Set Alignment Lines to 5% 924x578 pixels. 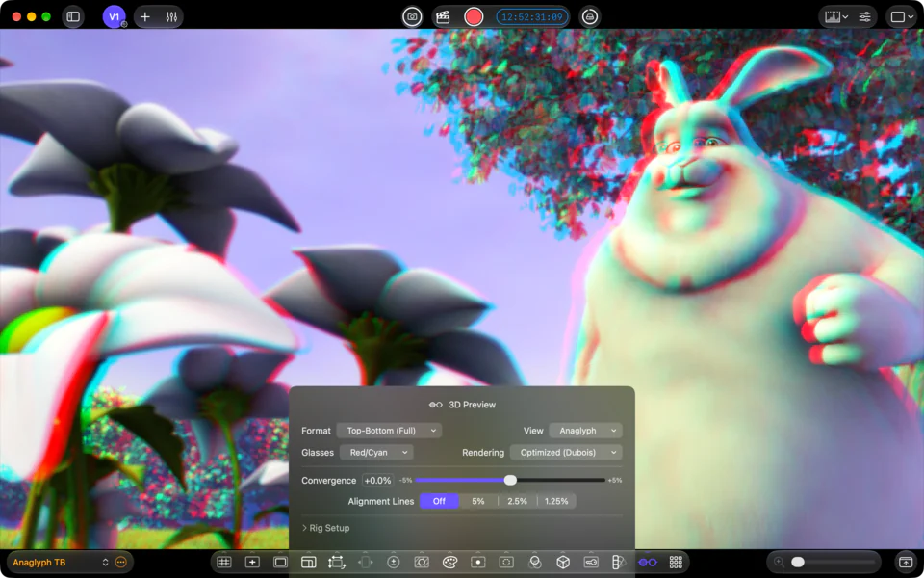coord(478,501)
